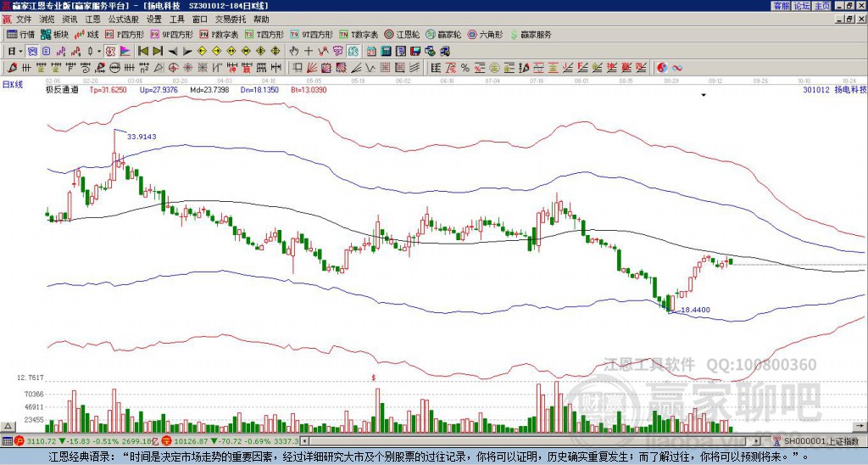The image size is (868, 465).
Task: Click the 极反通道 indicator label
Action: pos(62,89)
